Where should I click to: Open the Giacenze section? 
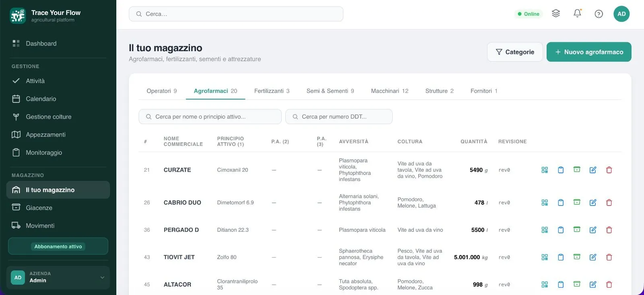pos(58,208)
